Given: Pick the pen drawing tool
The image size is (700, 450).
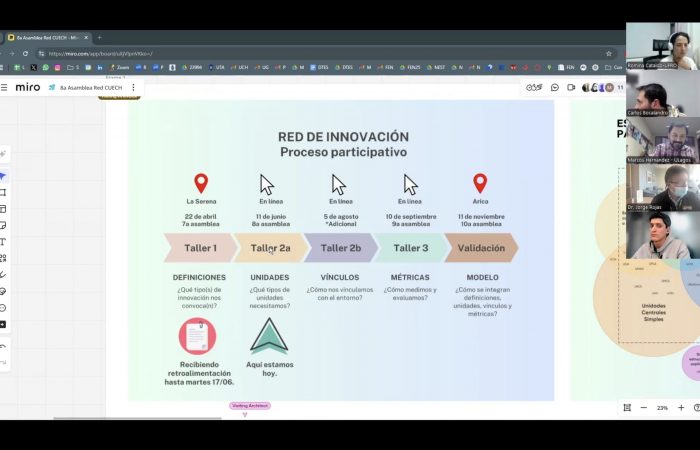Looking at the screenshot, I should pyautogui.click(x=3, y=274).
